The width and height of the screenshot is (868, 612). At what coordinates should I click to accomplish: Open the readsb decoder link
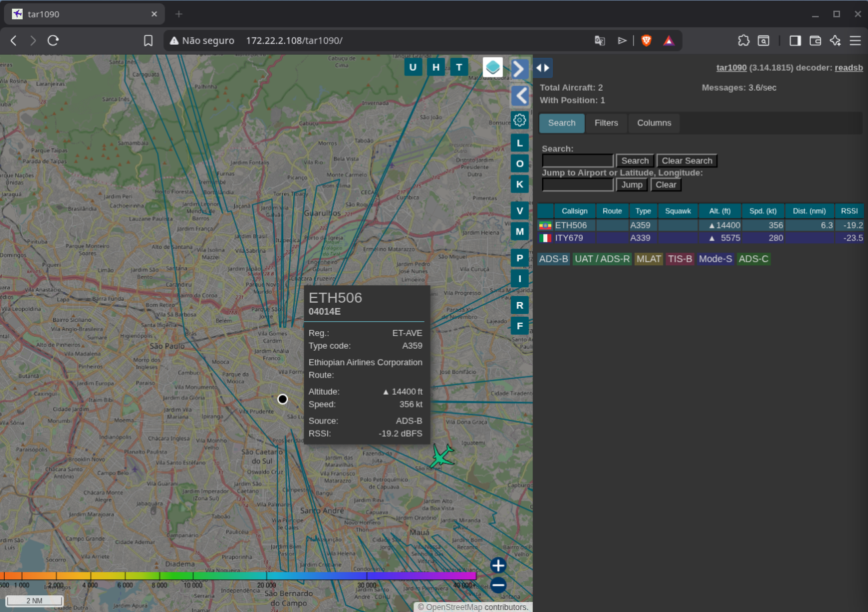[x=849, y=67]
